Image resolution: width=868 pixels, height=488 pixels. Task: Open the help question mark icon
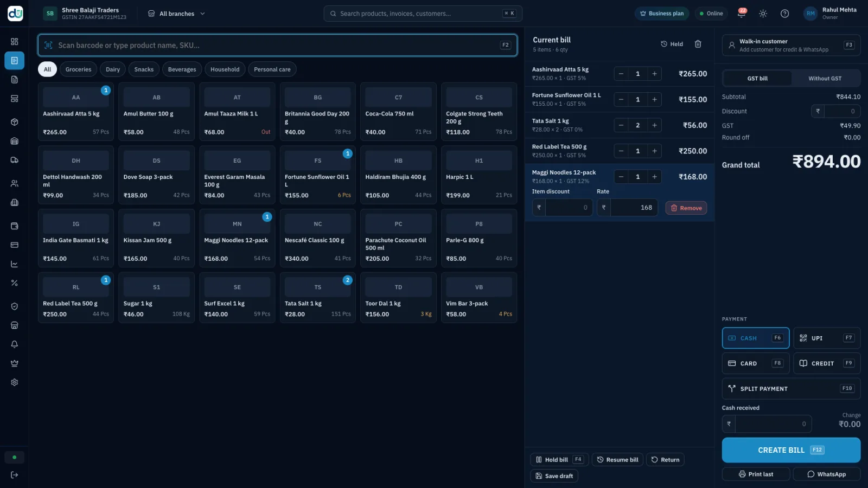[x=784, y=14]
